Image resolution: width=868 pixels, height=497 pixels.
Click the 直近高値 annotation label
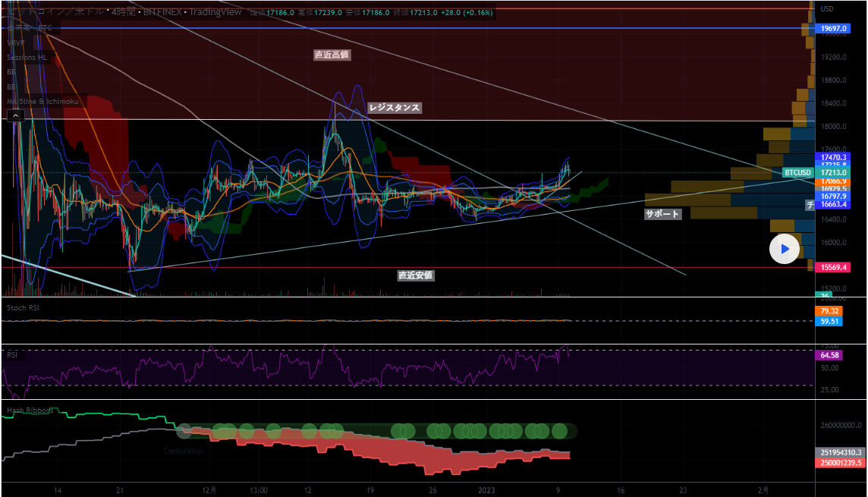pyautogui.click(x=332, y=55)
